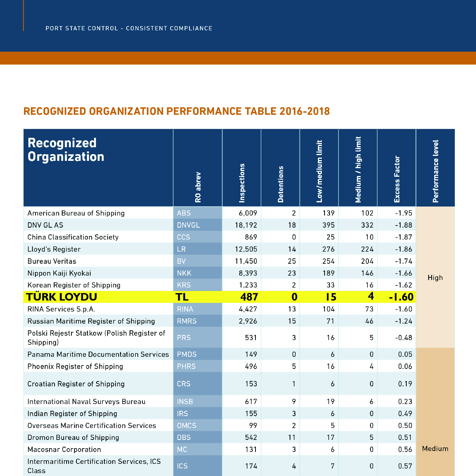Image resolution: width=476 pixels, height=476 pixels.
Task: Click the table title heading text
Action: click(176, 111)
